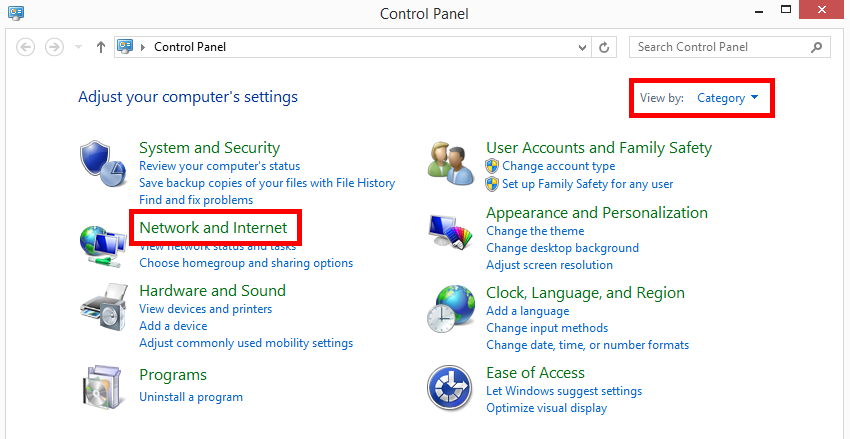The width and height of the screenshot is (850, 439).
Task: Click Change date, time, or number formats
Action: pyautogui.click(x=588, y=345)
